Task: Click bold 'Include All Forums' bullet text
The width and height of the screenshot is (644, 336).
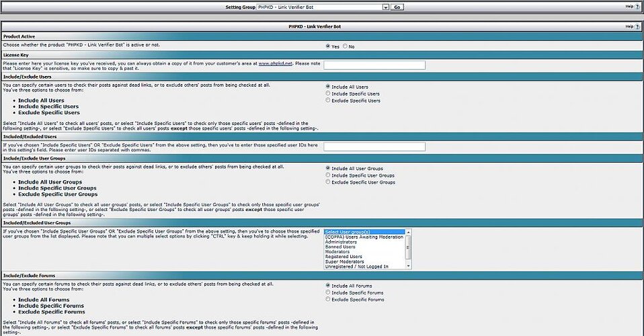Action: [44, 300]
